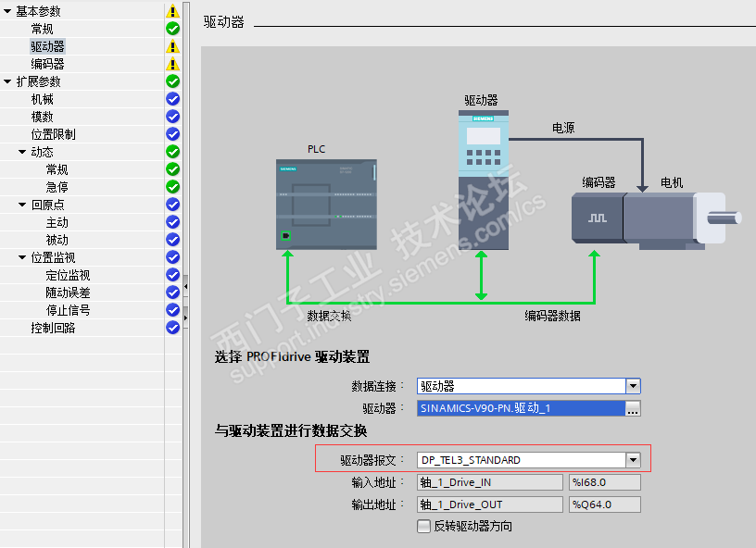The width and height of the screenshot is (756, 548).
Task: Select the 主动 homing tree item
Action: pyautogui.click(x=57, y=222)
